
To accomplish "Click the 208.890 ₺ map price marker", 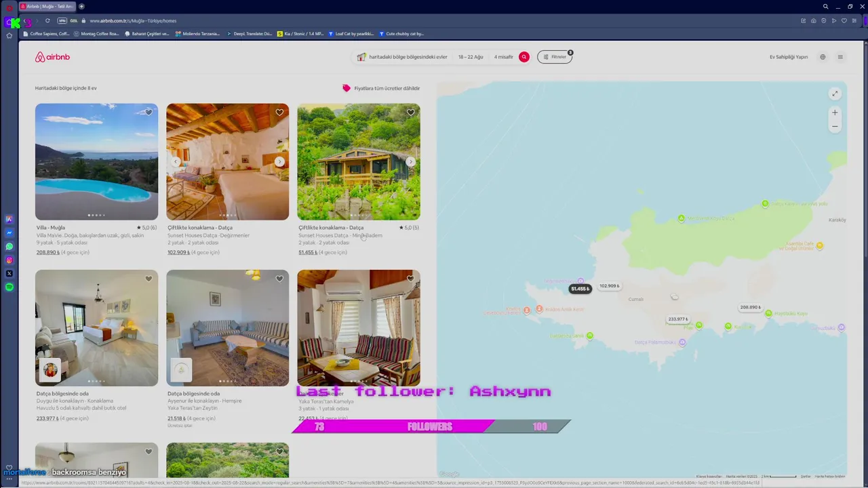I will pyautogui.click(x=750, y=307).
